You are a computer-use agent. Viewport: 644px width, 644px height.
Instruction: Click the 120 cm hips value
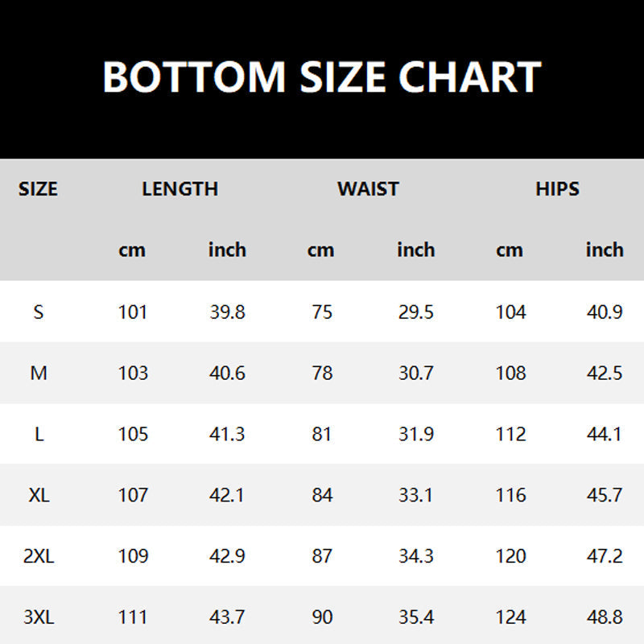(x=511, y=556)
